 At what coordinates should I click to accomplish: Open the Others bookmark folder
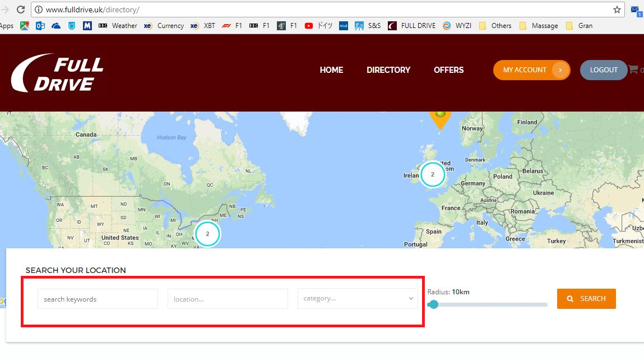point(495,25)
